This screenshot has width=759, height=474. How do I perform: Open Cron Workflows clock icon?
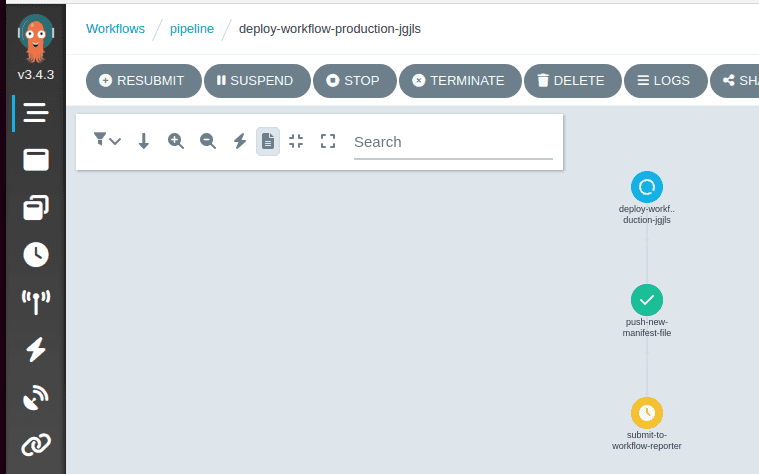[36, 254]
